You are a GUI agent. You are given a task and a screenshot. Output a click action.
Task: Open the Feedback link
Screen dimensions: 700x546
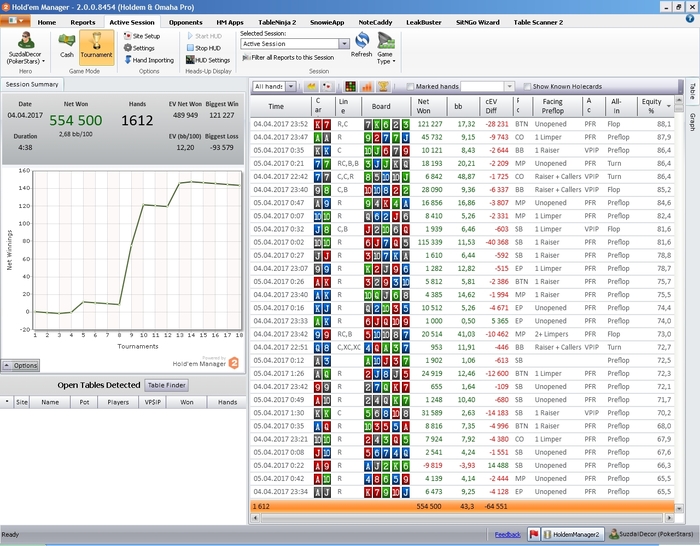click(x=508, y=534)
